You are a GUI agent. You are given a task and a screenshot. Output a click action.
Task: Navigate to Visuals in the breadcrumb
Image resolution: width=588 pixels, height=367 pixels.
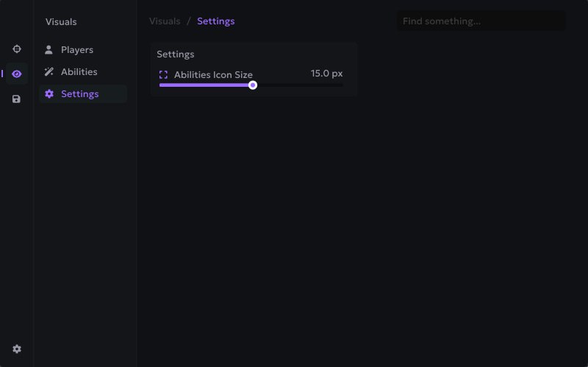tap(165, 21)
